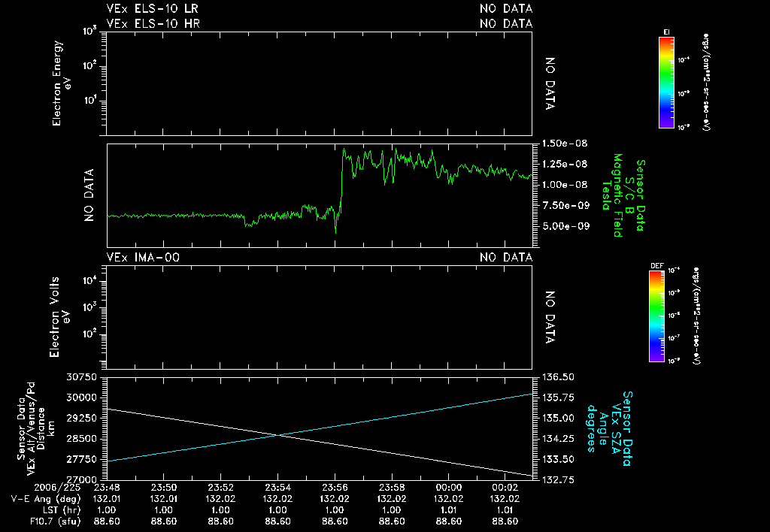This screenshot has width=770, height=532.
Task: Click the 29250 km distance tick
Action: point(81,418)
